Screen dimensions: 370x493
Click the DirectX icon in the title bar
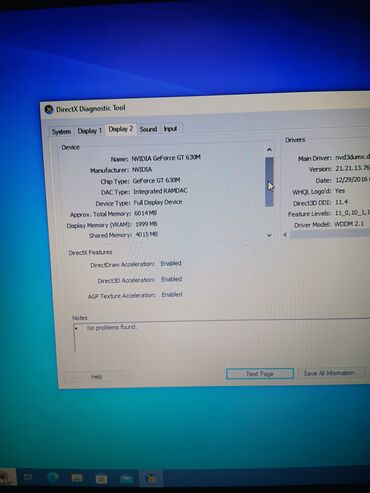[x=49, y=109]
